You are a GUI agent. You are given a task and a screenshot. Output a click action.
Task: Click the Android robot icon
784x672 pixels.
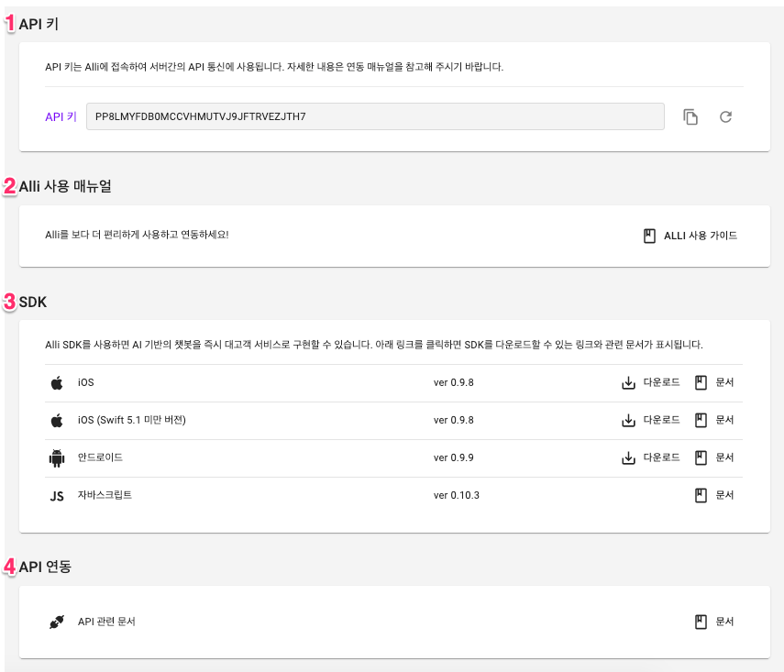57,458
